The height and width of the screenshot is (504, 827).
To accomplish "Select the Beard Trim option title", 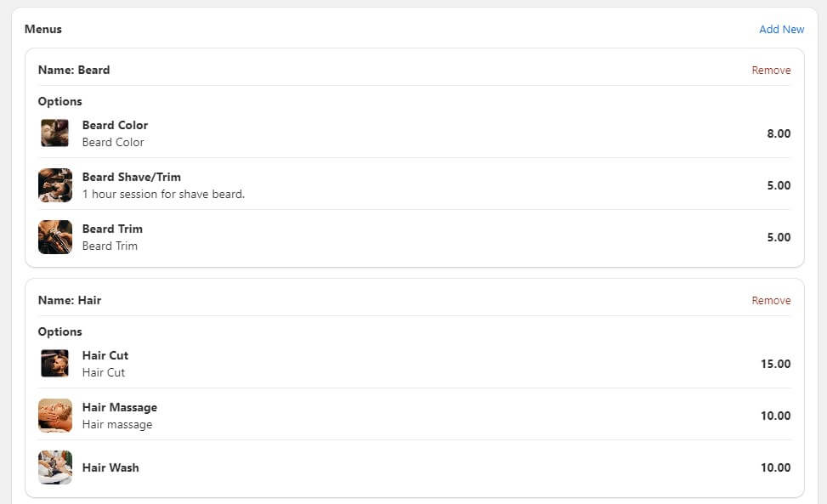I will point(112,229).
